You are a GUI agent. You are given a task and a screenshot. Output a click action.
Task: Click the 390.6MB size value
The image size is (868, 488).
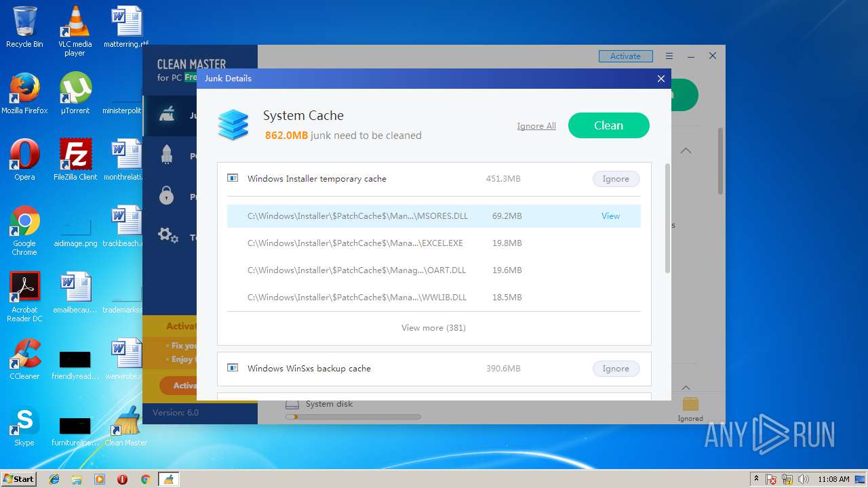[503, 369]
